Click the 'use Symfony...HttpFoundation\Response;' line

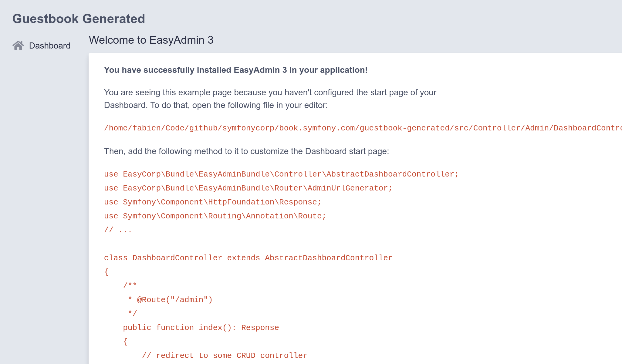[x=213, y=202]
